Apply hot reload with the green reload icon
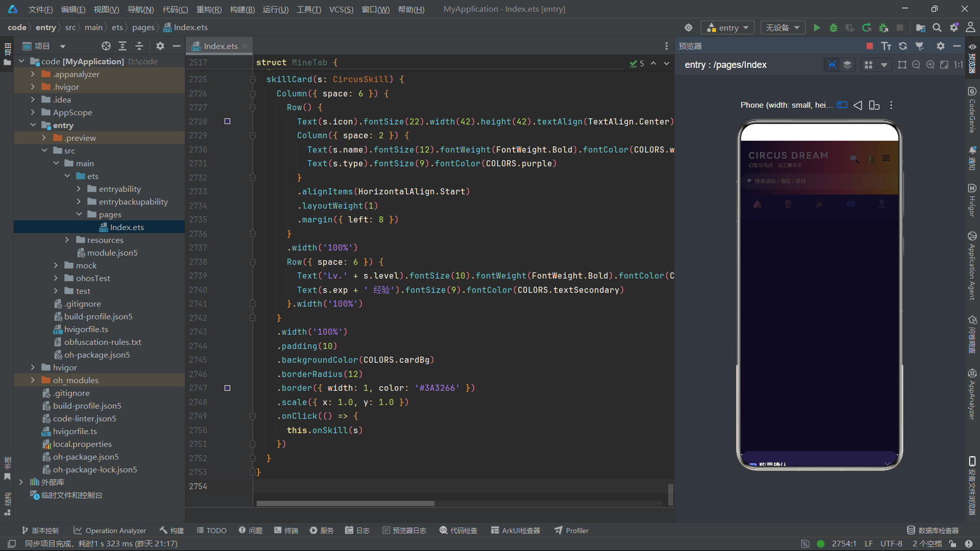This screenshot has width=980, height=551. [867, 28]
